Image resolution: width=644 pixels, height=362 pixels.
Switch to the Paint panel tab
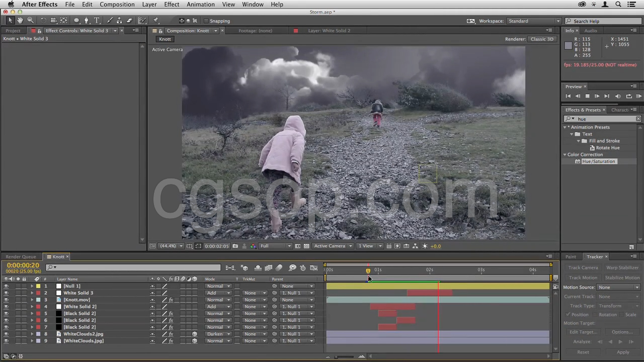pyautogui.click(x=571, y=257)
